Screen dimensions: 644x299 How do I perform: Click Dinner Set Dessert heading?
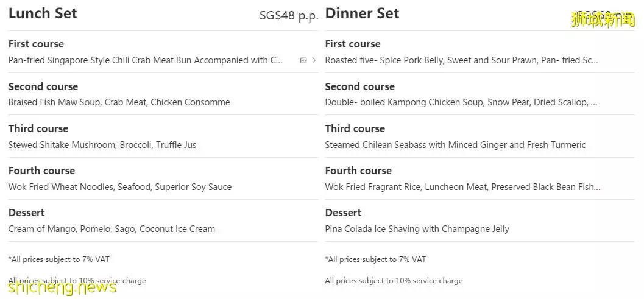[343, 213]
